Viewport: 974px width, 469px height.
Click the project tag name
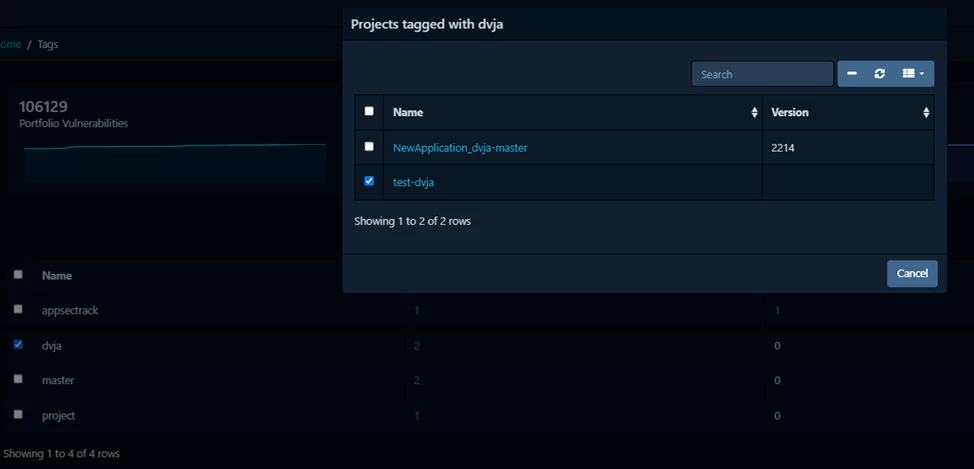pyautogui.click(x=58, y=416)
